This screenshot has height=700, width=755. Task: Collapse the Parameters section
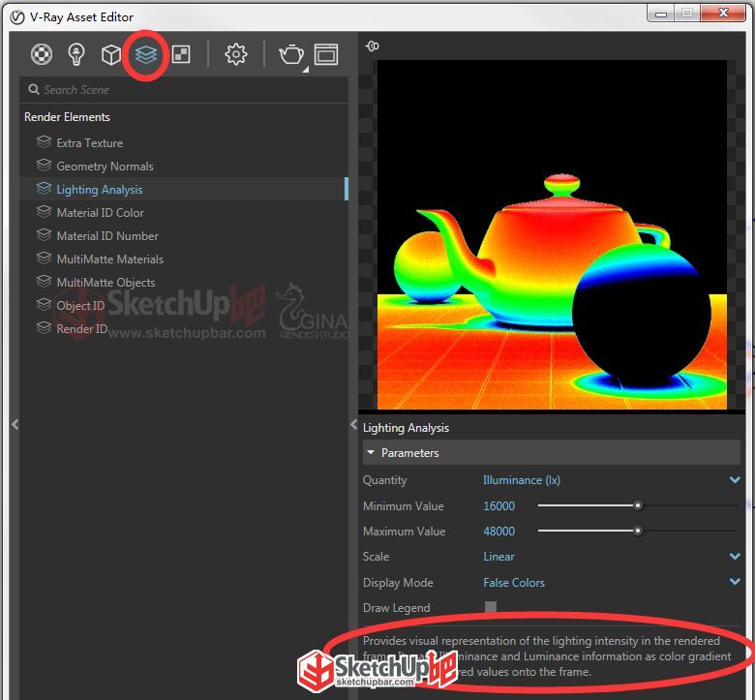tap(371, 452)
